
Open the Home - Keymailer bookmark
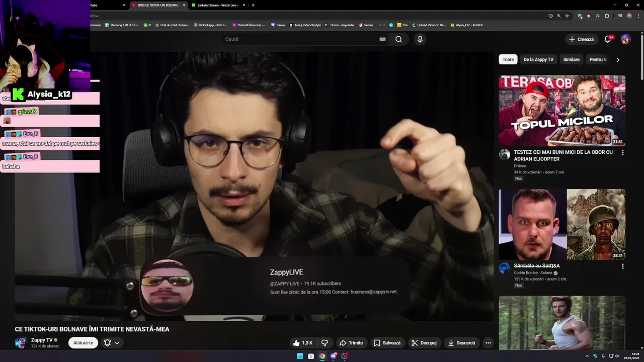coord(340,25)
